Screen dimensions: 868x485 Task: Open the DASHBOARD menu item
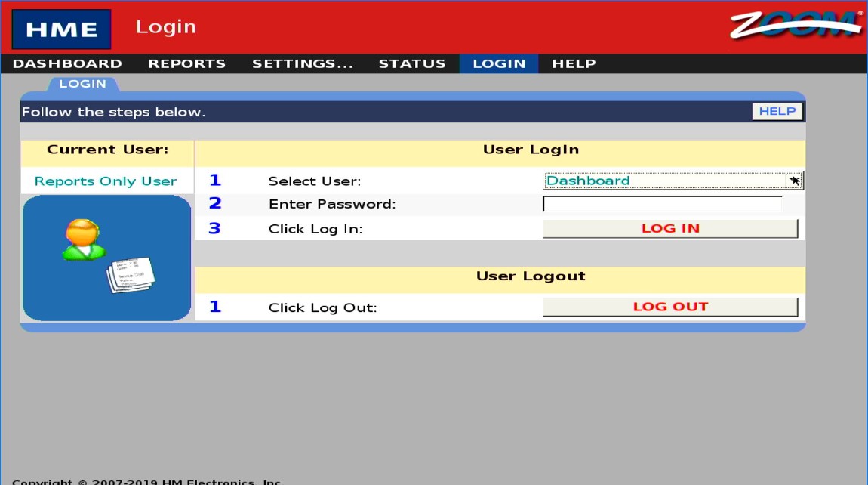pyautogui.click(x=67, y=63)
